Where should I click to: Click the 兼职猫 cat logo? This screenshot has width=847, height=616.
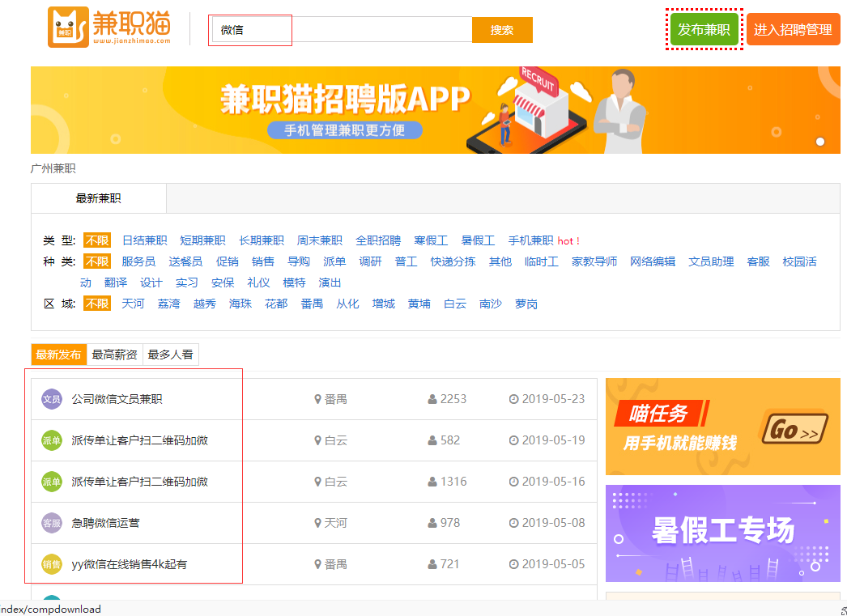(68, 27)
